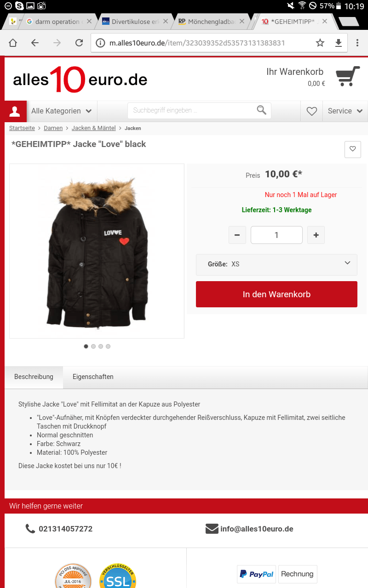Go to the browser home page icon
The width and height of the screenshot is (368, 588).
click(x=13, y=43)
